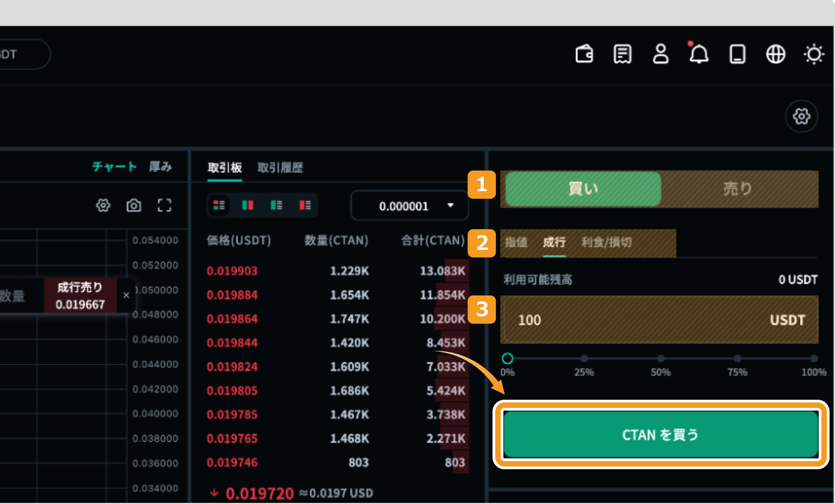Select the 売り sell side
835x504 pixels.
(738, 189)
